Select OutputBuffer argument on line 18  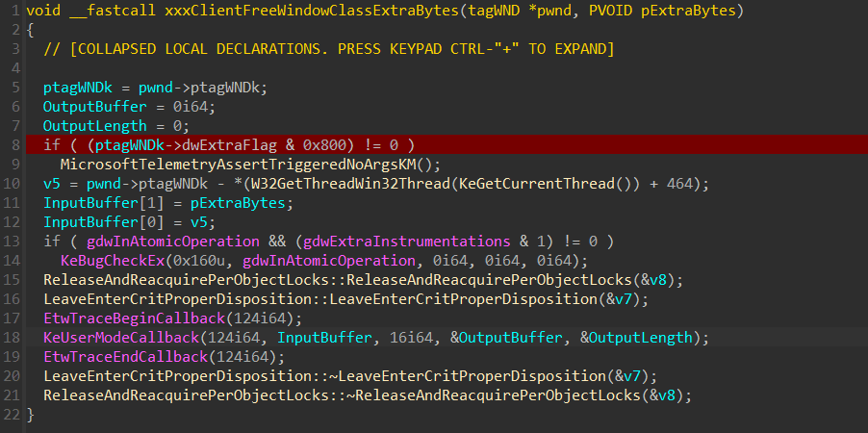point(510,337)
